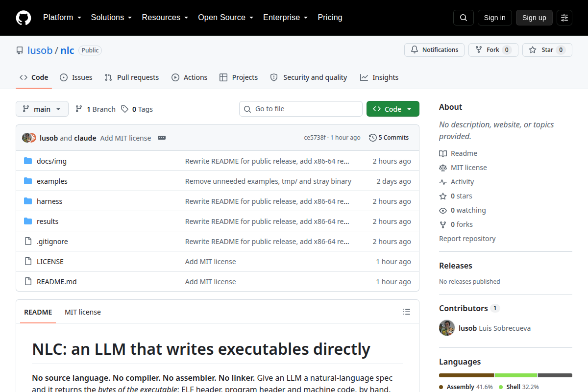Open the Pricing page

(330, 18)
